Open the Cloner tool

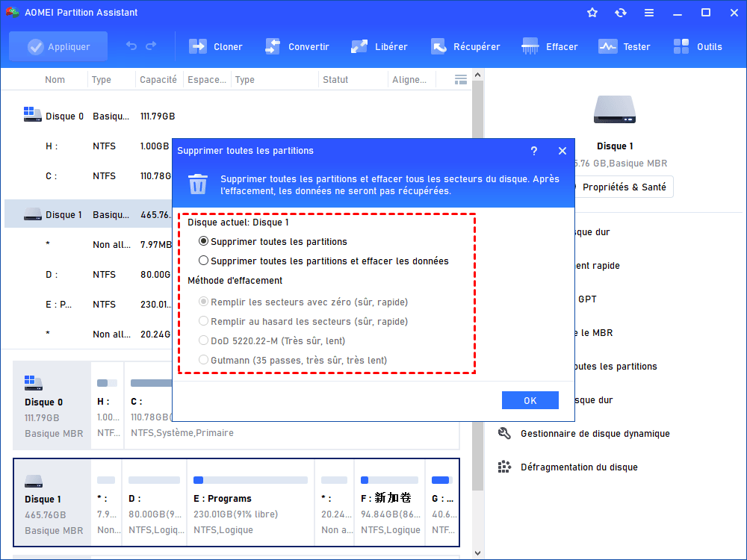215,46
